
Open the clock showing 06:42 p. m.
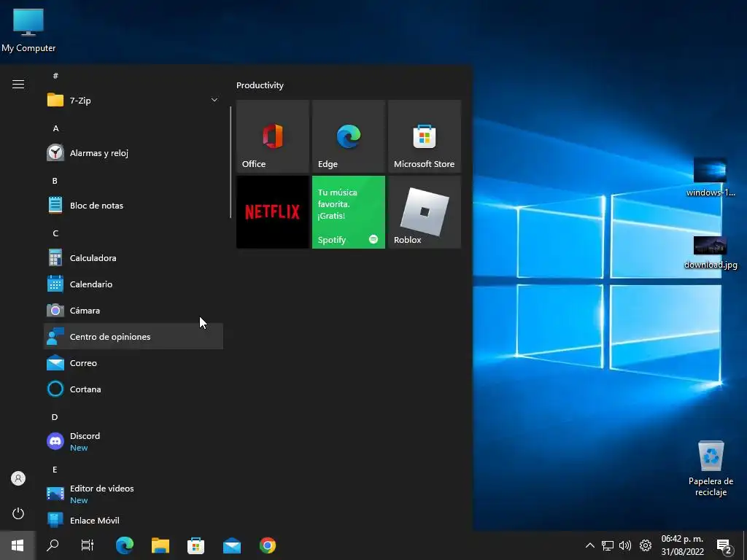pyautogui.click(x=682, y=545)
